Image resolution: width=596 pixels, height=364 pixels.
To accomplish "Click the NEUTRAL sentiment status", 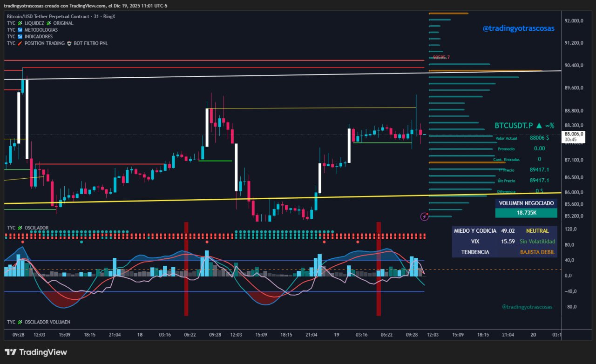I will [537, 231].
